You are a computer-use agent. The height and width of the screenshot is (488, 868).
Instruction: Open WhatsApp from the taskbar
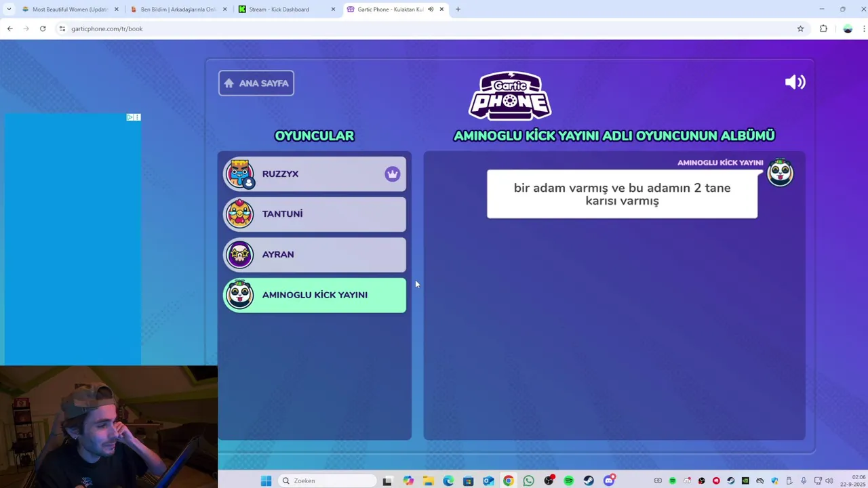pyautogui.click(x=528, y=481)
